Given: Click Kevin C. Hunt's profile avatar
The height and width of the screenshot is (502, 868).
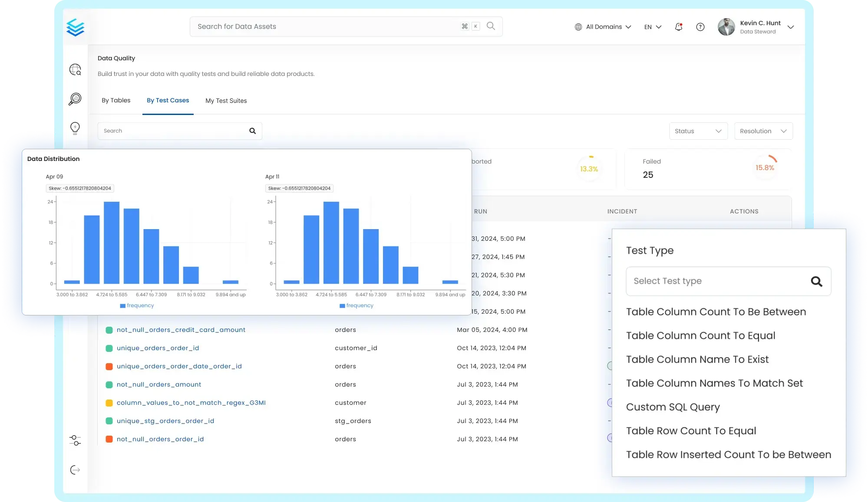Looking at the screenshot, I should click(x=726, y=27).
